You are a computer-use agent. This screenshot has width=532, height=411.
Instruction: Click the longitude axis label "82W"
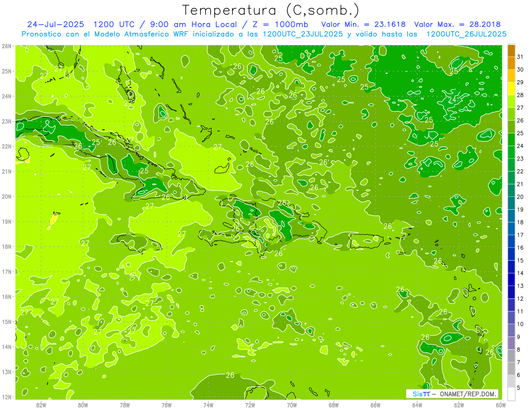coord(41,405)
